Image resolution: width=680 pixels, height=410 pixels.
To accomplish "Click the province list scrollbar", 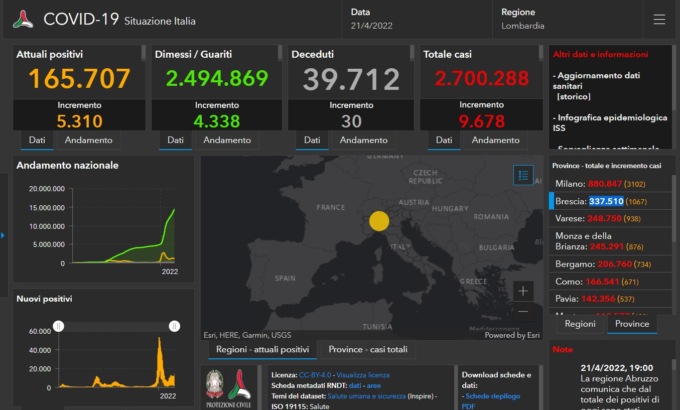I will (673, 208).
